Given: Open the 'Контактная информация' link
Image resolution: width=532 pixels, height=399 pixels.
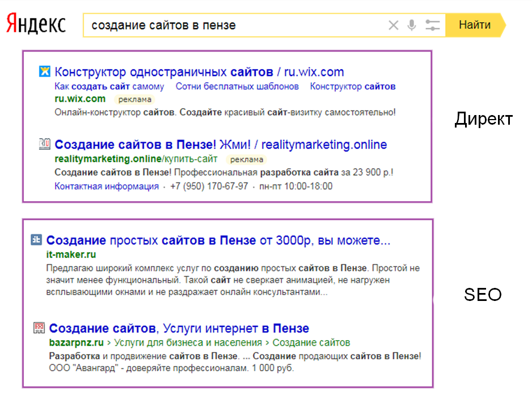Looking at the screenshot, I should click(x=107, y=186).
